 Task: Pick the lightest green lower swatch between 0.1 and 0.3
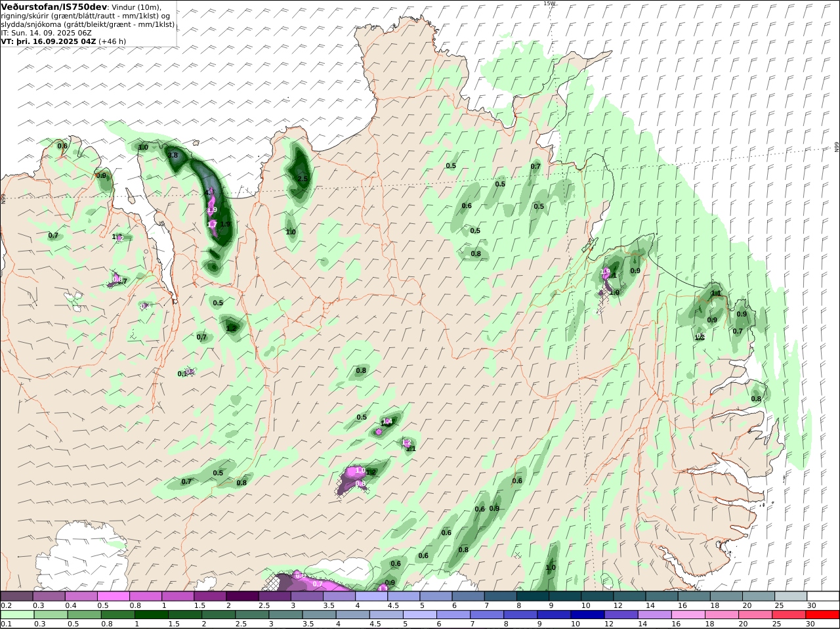(x=16, y=615)
